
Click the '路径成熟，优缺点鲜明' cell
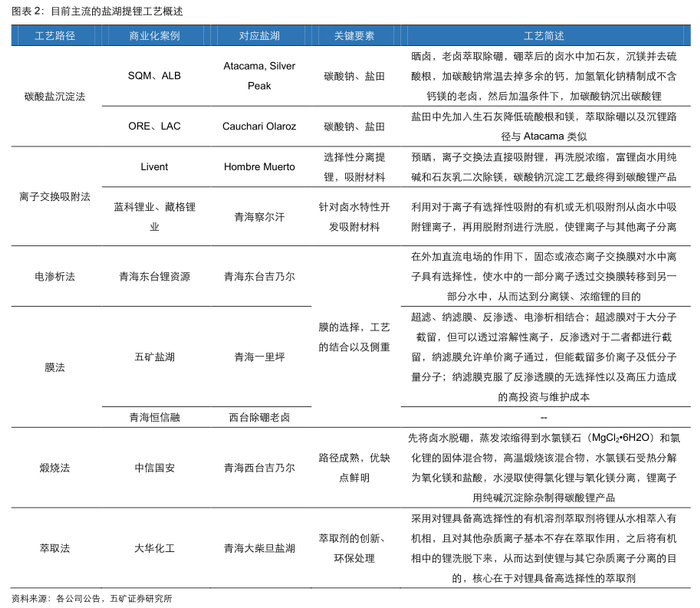coord(354,468)
